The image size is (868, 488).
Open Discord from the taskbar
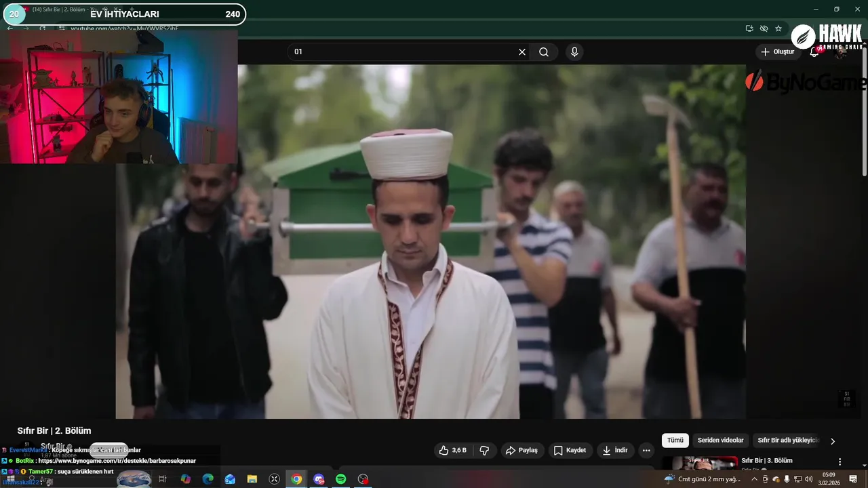pos(319,479)
